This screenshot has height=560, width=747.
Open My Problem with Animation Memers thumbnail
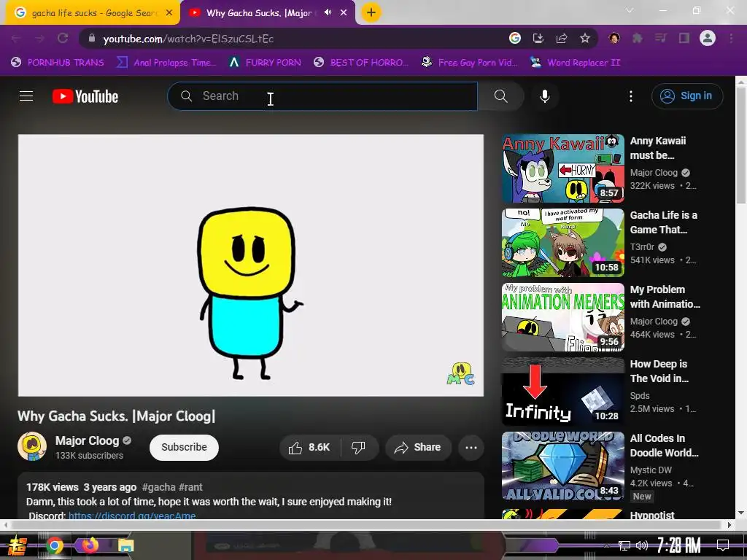(x=562, y=316)
